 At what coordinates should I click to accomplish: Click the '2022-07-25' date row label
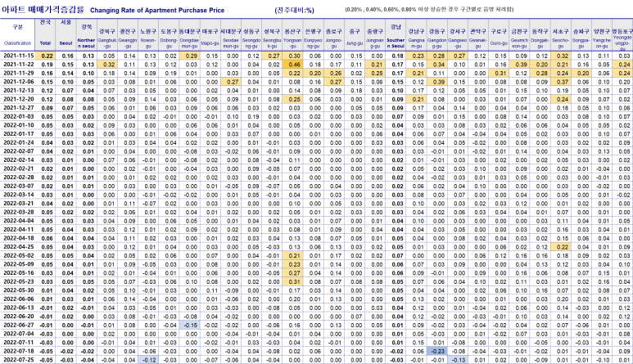point(18,360)
